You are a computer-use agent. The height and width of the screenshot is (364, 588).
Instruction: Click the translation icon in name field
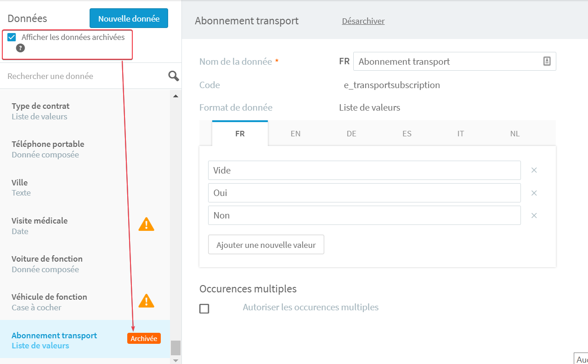click(x=547, y=61)
